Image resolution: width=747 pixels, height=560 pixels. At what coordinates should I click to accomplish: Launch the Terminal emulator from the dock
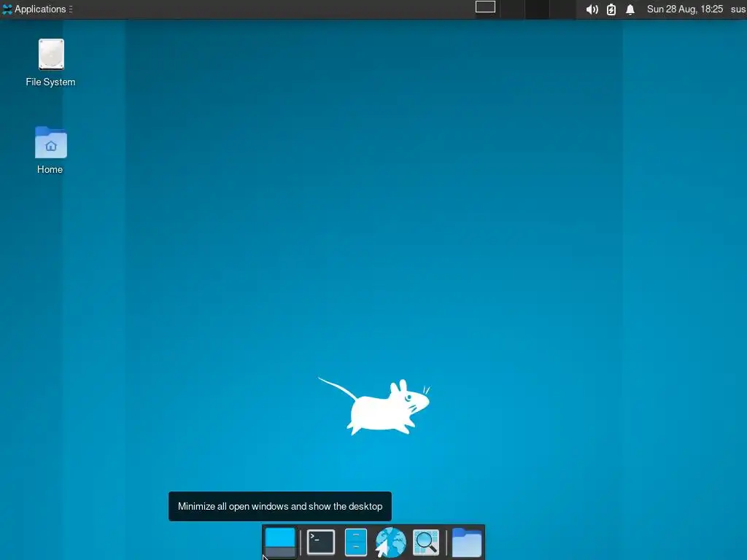point(321,542)
